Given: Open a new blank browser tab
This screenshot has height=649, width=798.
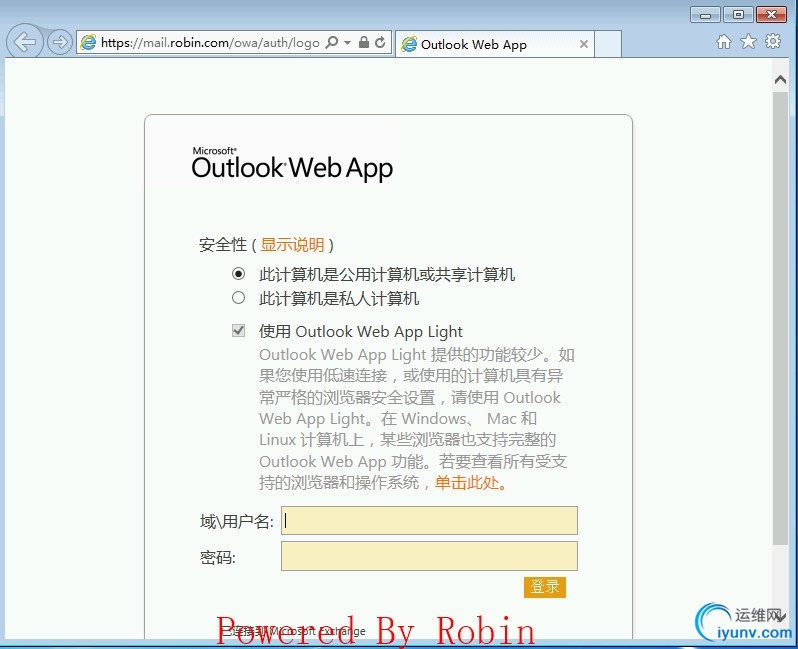Looking at the screenshot, I should (x=608, y=44).
